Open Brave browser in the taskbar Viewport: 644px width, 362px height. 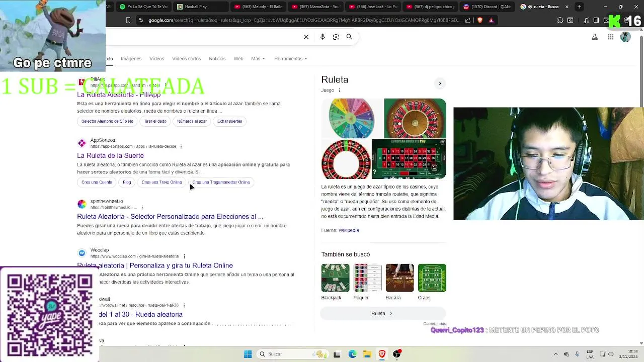[x=382, y=354]
